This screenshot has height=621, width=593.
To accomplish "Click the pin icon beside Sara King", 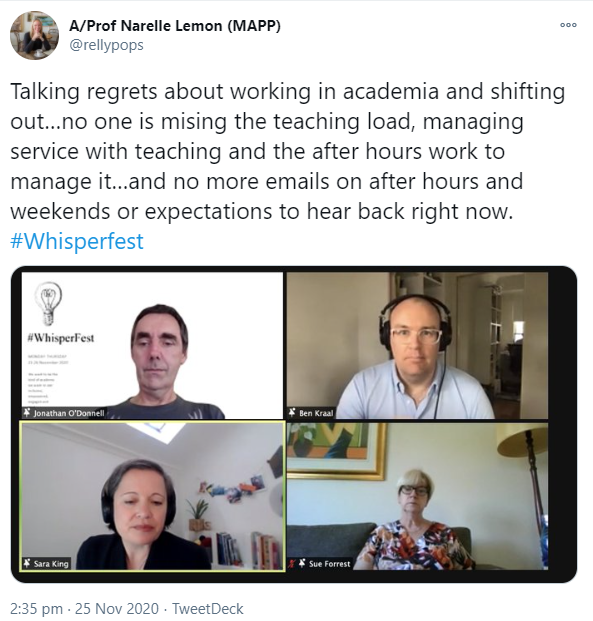I will [x=27, y=563].
